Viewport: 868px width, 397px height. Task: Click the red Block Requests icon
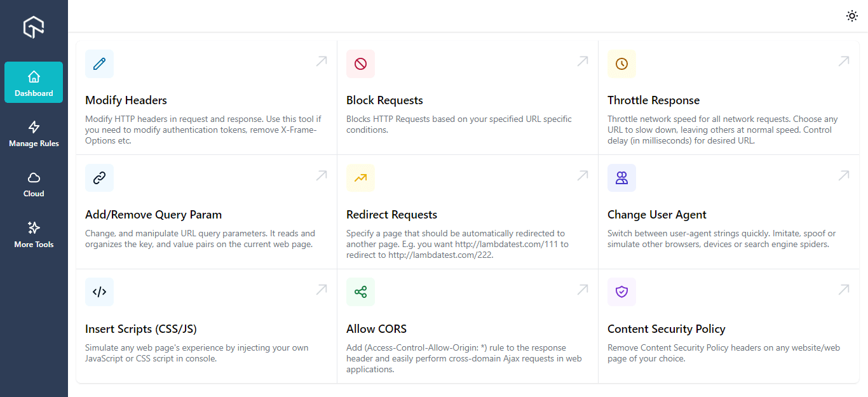(360, 64)
